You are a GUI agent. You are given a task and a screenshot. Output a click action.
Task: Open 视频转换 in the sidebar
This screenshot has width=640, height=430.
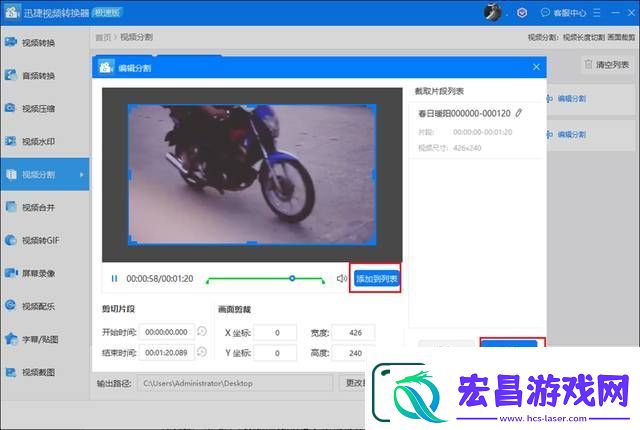pyautogui.click(x=38, y=43)
